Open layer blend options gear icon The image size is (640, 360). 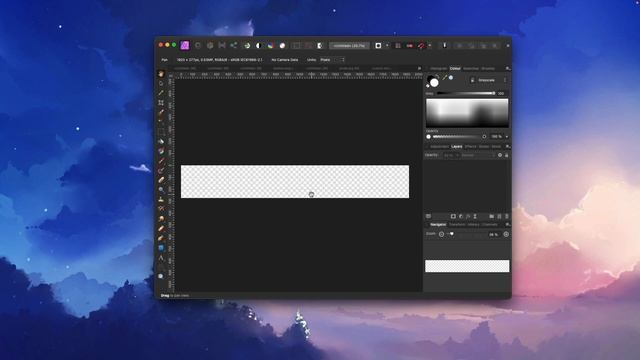coord(500,156)
